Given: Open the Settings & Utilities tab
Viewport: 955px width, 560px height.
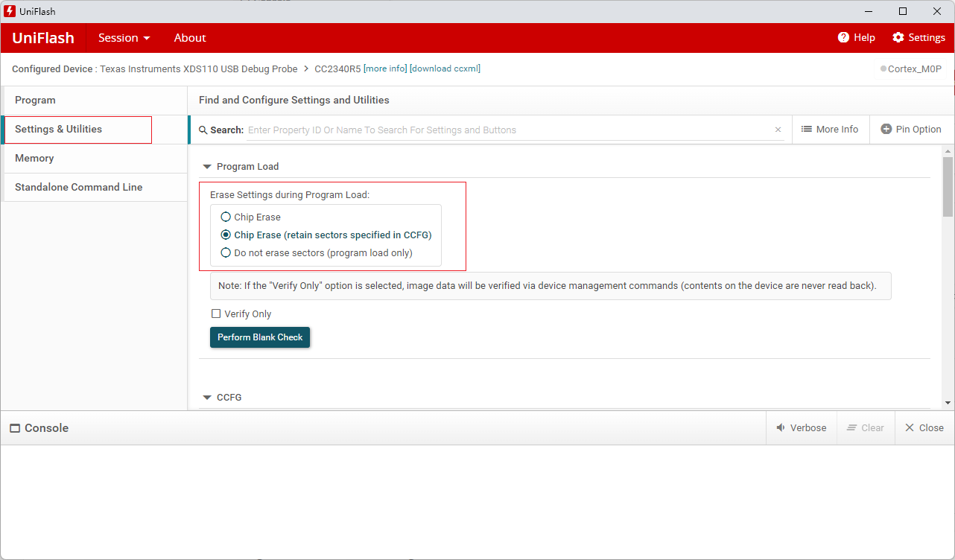Looking at the screenshot, I should (94, 130).
